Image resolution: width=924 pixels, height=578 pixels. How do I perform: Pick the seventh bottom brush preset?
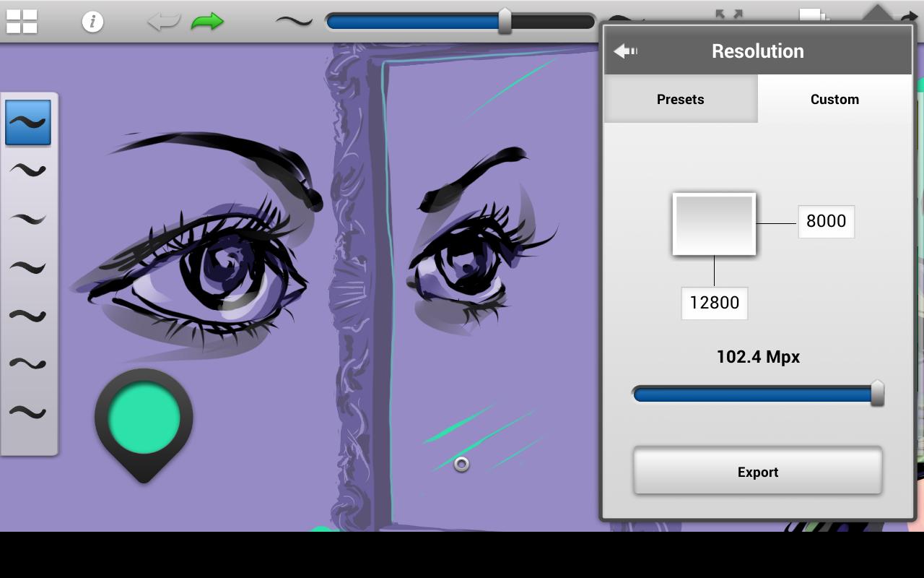(x=28, y=412)
